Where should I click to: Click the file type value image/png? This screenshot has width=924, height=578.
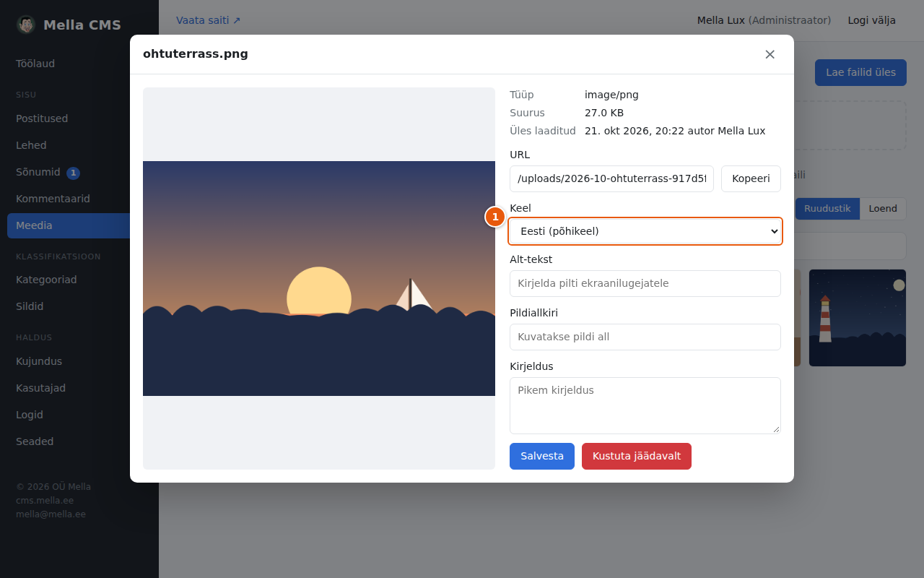(611, 95)
